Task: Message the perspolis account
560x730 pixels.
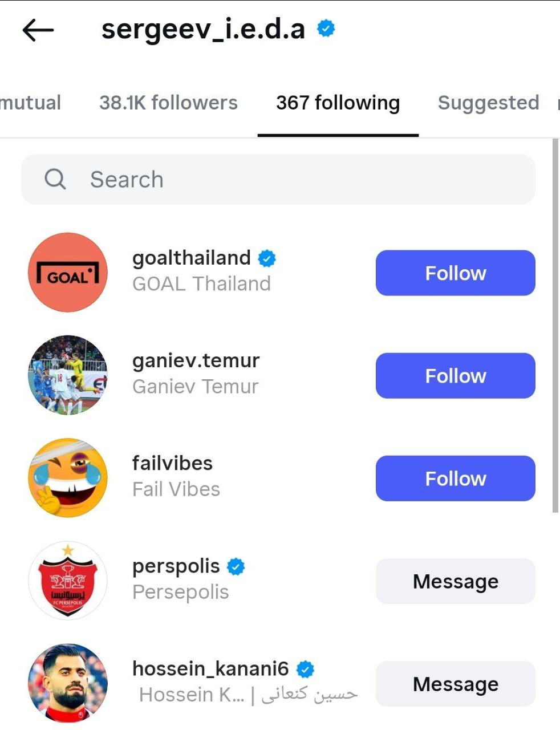Action: pos(455,581)
